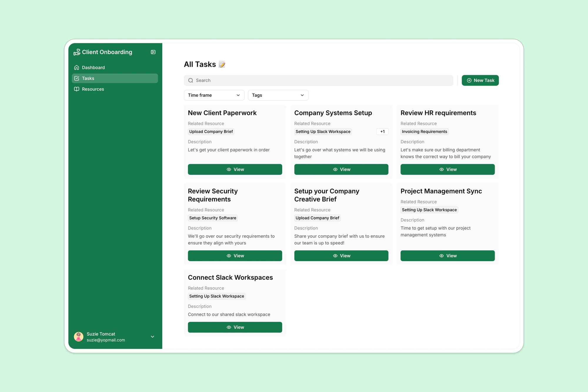The width and height of the screenshot is (588, 392).
Task: Click Upload Company Brief tag in New Client Paperwork
Action: (211, 132)
